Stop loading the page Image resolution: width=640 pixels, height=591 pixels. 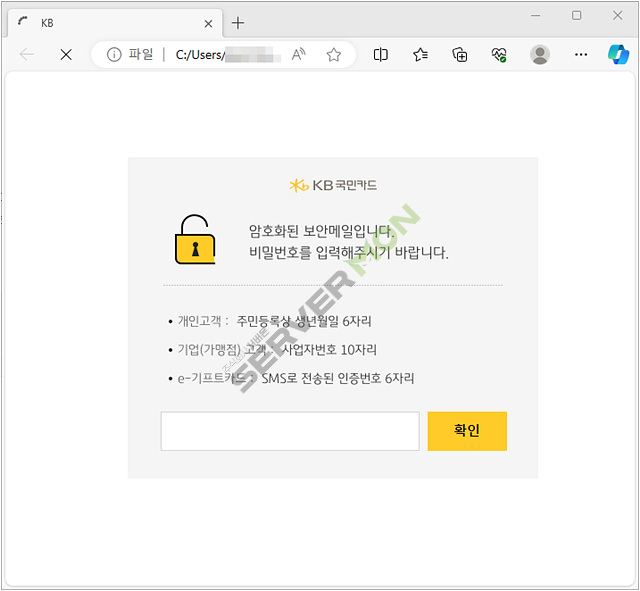click(66, 54)
